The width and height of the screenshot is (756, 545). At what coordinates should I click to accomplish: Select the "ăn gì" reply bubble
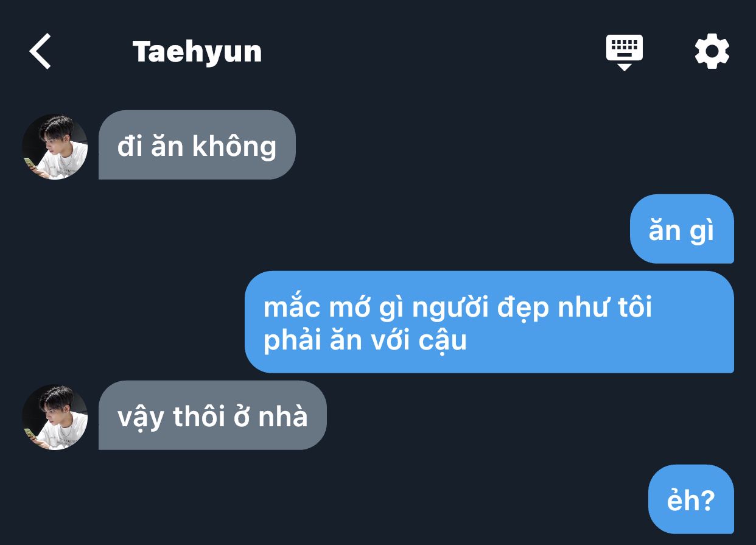tap(682, 229)
